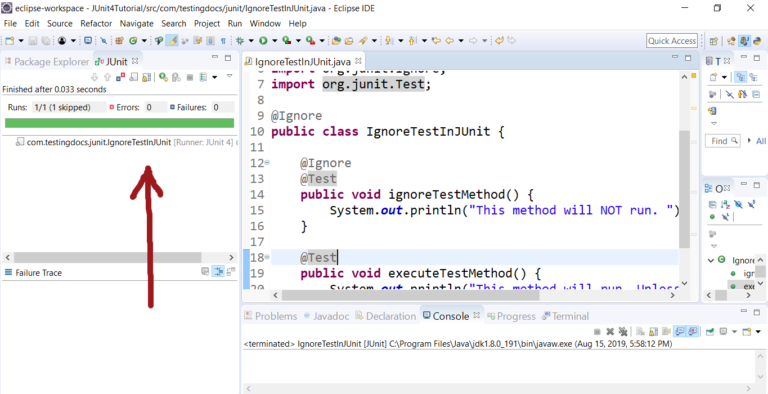Remove all terminated launches in Console
The image size is (768, 394).
tap(623, 332)
